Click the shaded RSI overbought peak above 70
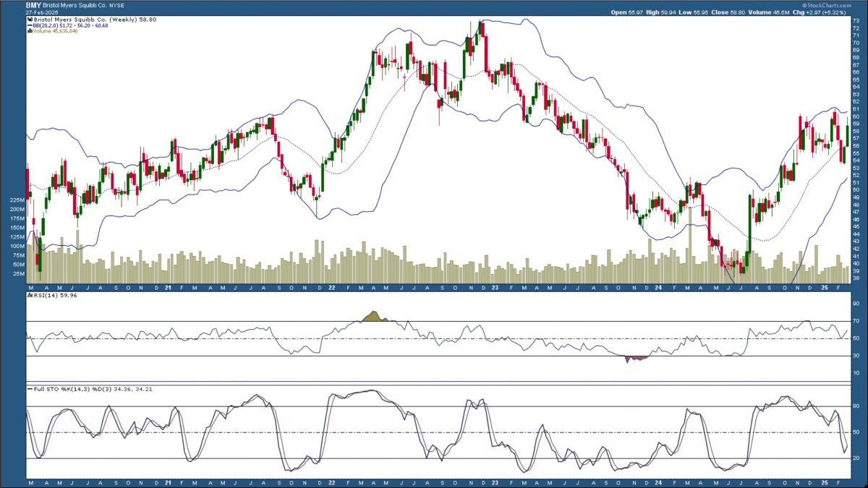 point(373,317)
